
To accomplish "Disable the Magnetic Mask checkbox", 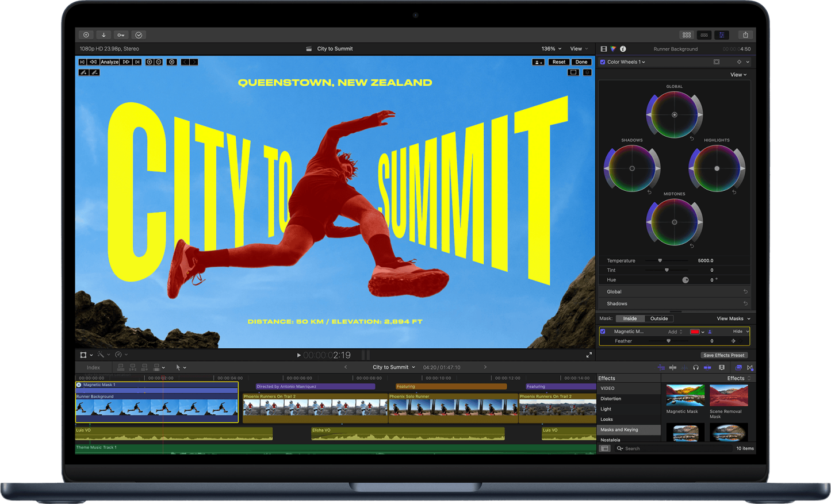I will pos(603,332).
